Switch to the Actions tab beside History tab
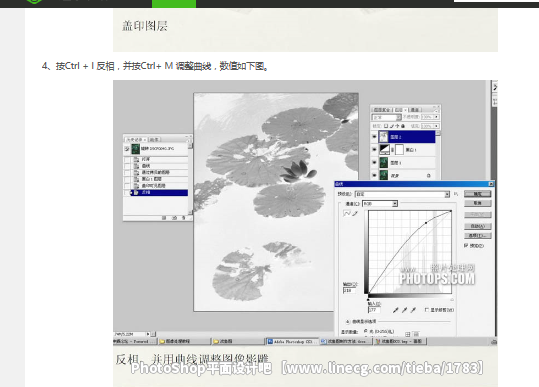Screen dimensions: 539x387 point(154,140)
